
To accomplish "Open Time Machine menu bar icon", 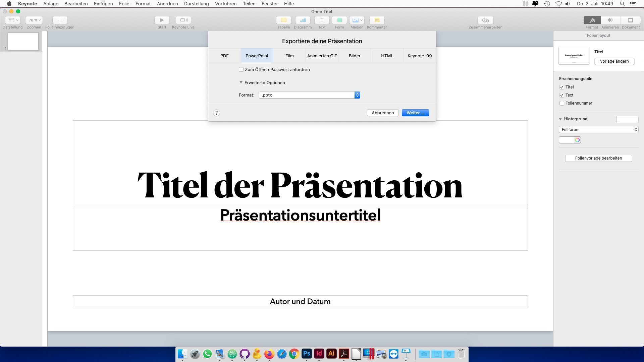I will coord(547,4).
